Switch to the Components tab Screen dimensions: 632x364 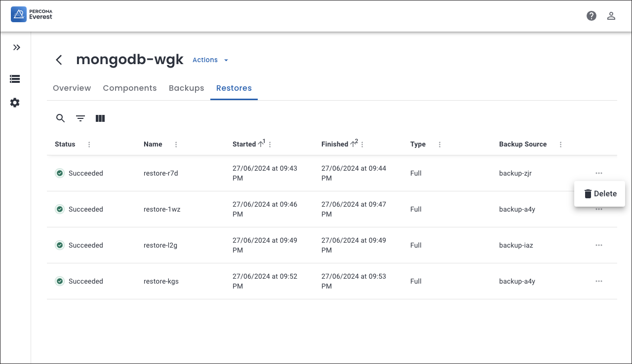tap(129, 88)
